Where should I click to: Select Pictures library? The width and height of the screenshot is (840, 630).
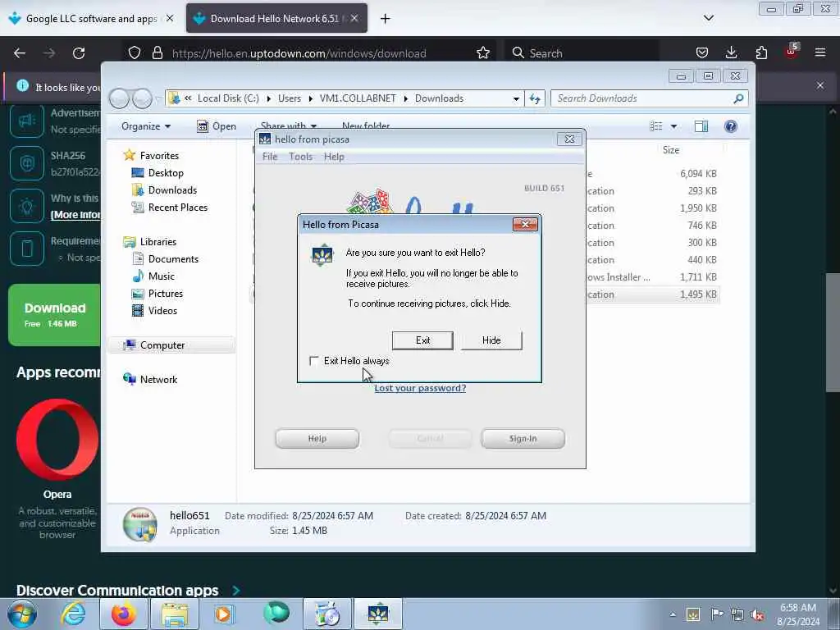(x=165, y=294)
